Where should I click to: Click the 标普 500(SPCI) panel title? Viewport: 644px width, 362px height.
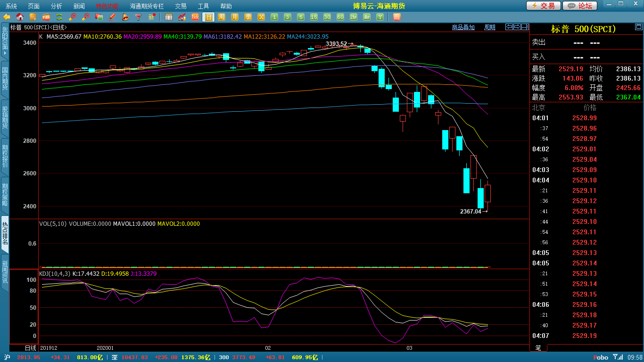[583, 29]
